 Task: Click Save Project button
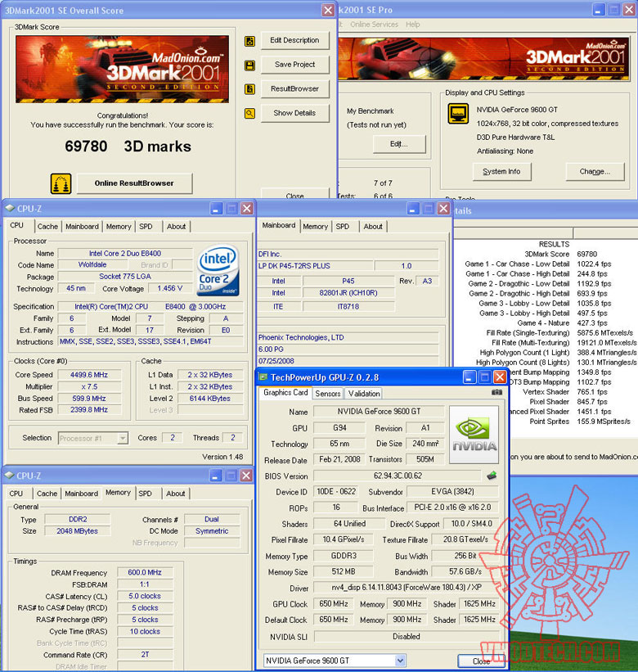point(294,65)
